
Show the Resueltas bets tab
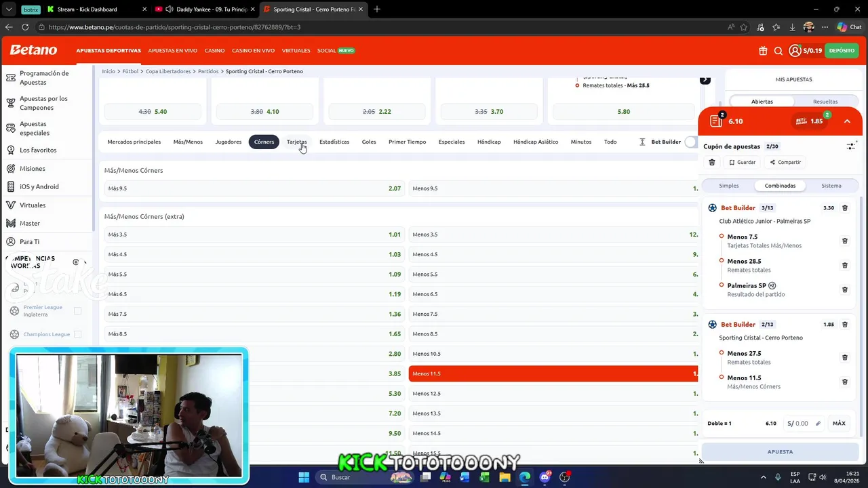coord(825,102)
